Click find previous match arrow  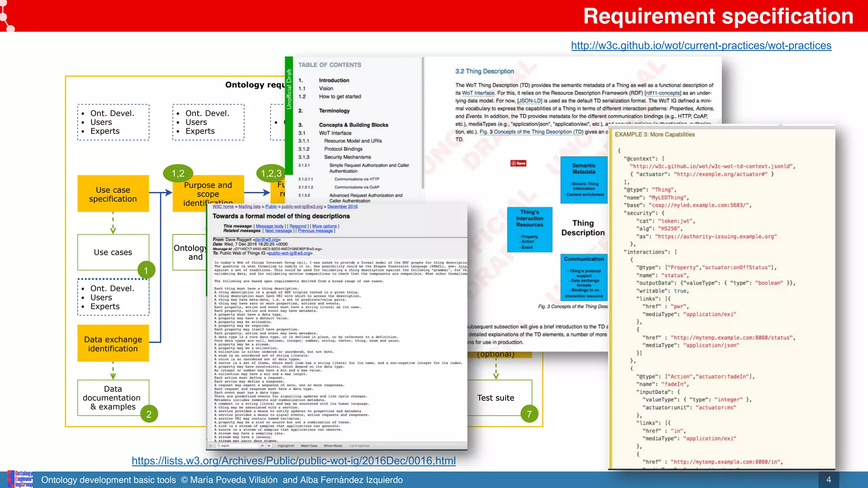pyautogui.click(x=262, y=446)
